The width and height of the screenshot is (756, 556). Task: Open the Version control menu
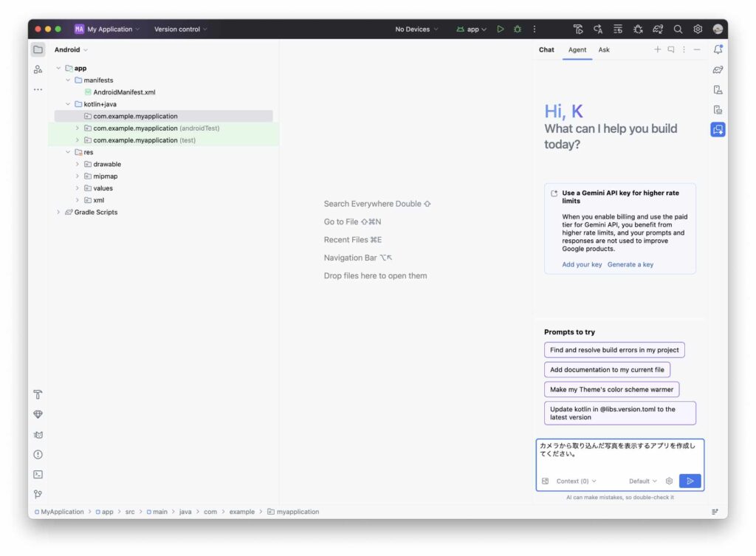pos(181,30)
